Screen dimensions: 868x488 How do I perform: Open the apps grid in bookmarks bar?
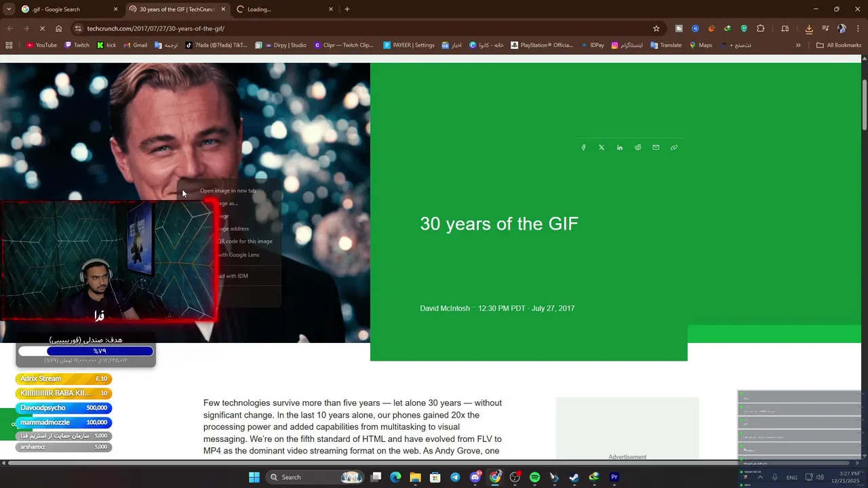tap(9, 45)
